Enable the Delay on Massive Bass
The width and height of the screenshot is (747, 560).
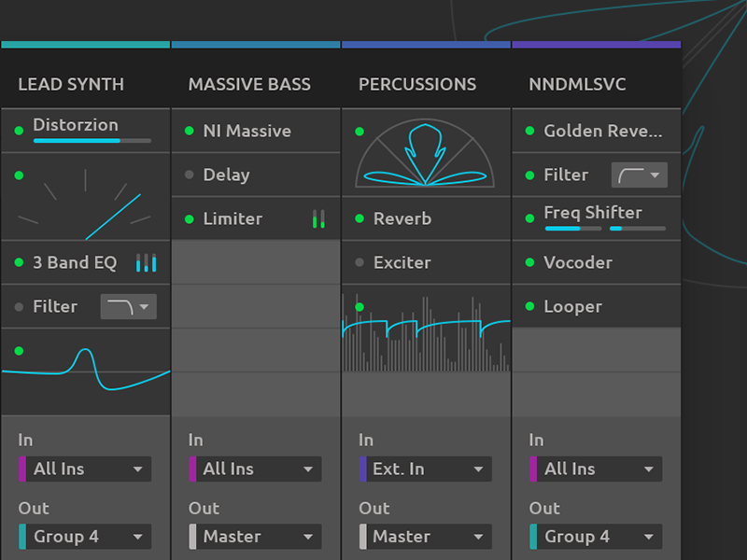189,175
